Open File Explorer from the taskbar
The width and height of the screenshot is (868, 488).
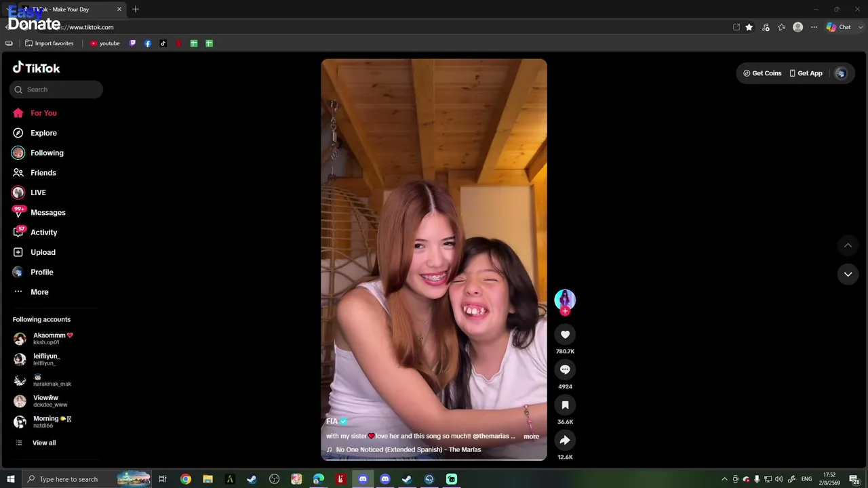coord(208,479)
